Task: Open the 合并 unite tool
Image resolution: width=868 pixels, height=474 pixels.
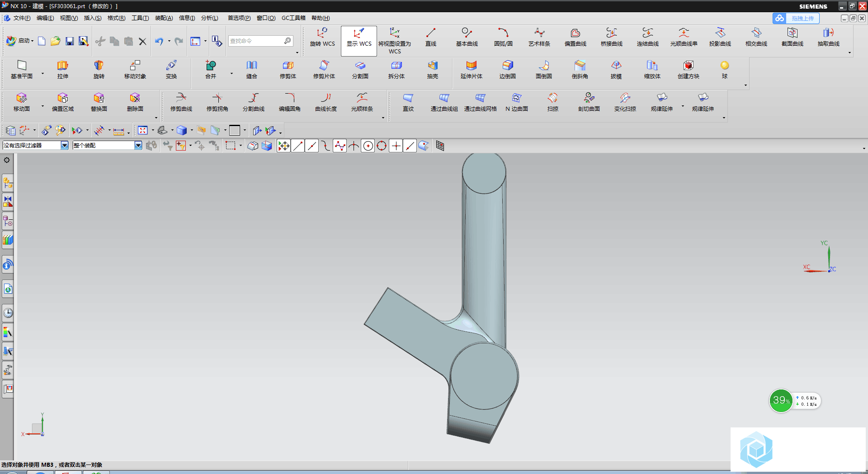Action: [x=211, y=70]
